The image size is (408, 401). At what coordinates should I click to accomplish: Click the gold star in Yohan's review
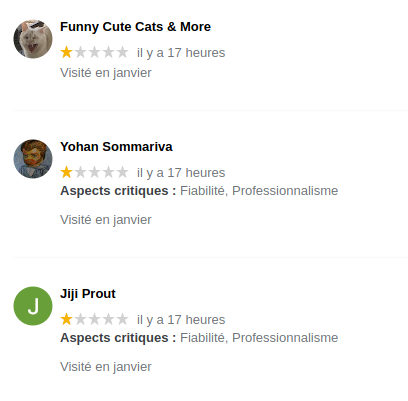tap(67, 172)
